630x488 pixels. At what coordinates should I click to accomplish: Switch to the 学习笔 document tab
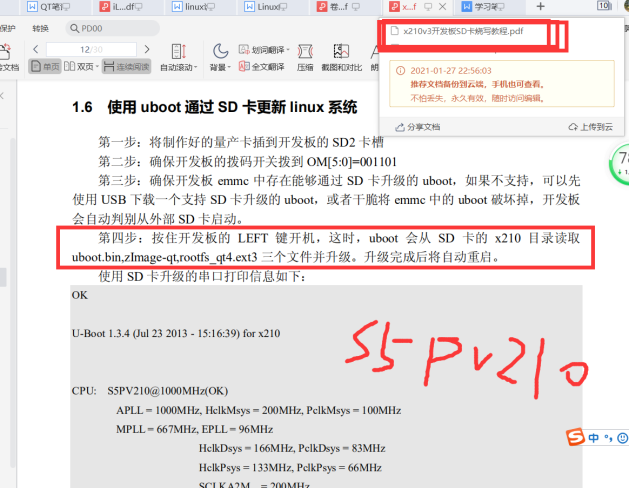click(x=489, y=6)
